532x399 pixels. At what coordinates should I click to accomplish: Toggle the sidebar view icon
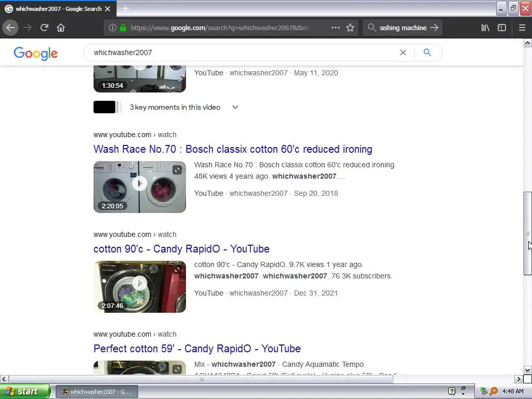click(502, 28)
